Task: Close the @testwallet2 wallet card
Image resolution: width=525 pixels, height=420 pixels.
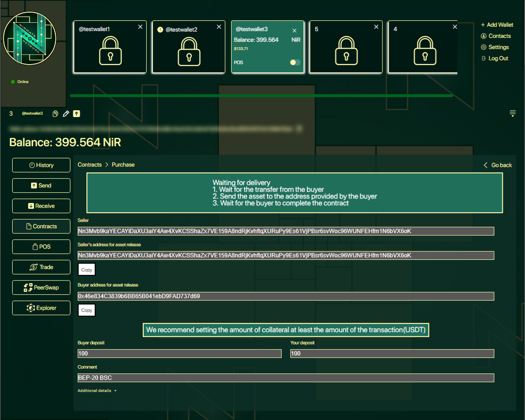Action: click(219, 27)
